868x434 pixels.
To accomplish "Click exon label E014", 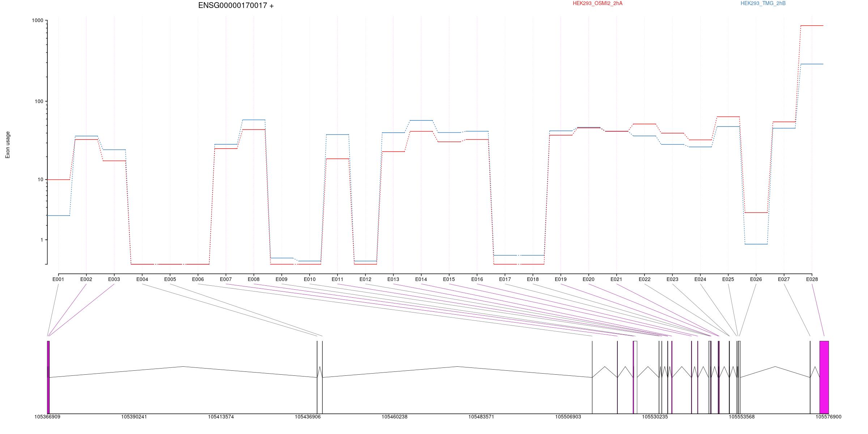I will click(x=421, y=279).
